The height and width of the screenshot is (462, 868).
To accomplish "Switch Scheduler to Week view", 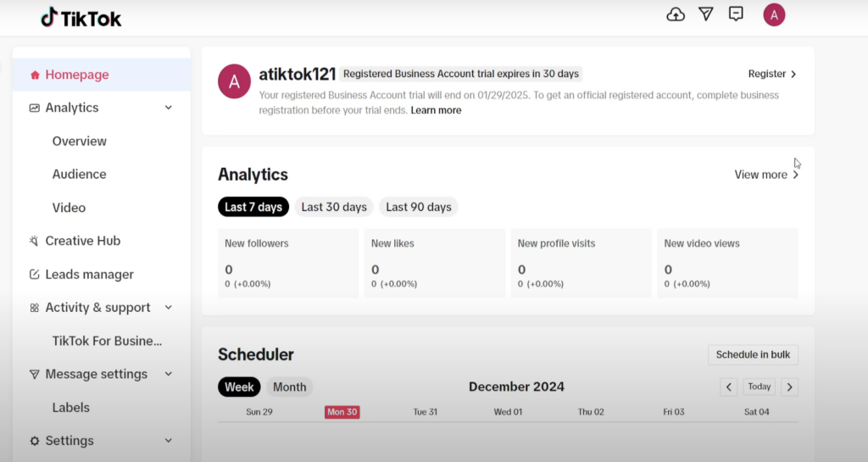I will click(x=239, y=387).
